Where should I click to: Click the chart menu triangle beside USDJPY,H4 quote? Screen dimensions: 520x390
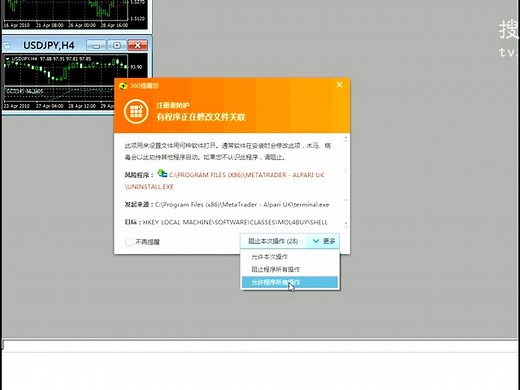coord(7,59)
